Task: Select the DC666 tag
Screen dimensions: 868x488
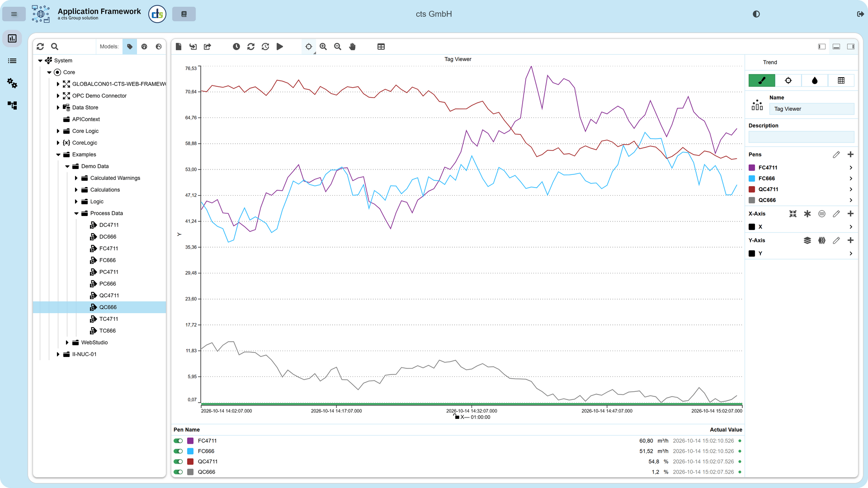Action: click(108, 237)
